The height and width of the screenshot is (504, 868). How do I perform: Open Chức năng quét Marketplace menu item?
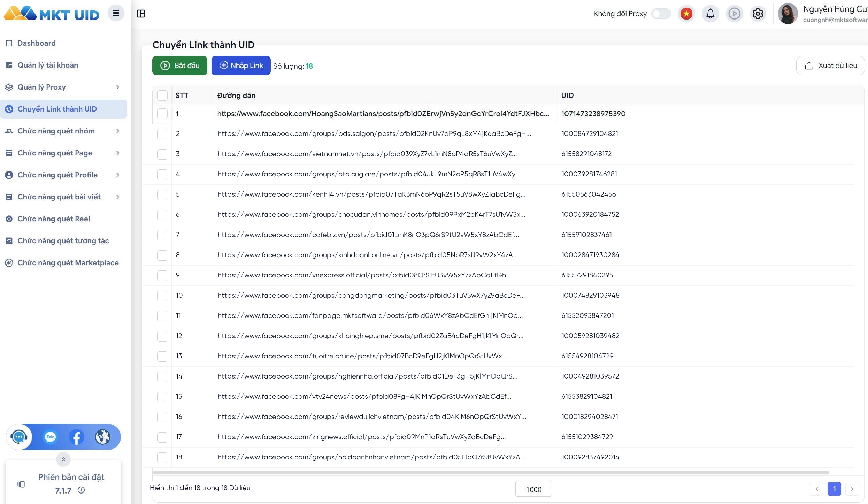point(64,263)
